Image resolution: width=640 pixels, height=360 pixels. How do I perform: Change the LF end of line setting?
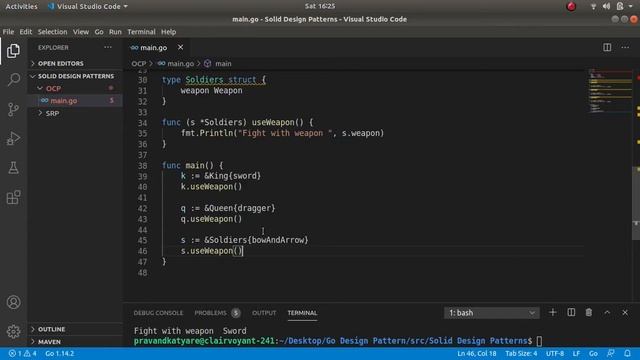(x=576, y=353)
